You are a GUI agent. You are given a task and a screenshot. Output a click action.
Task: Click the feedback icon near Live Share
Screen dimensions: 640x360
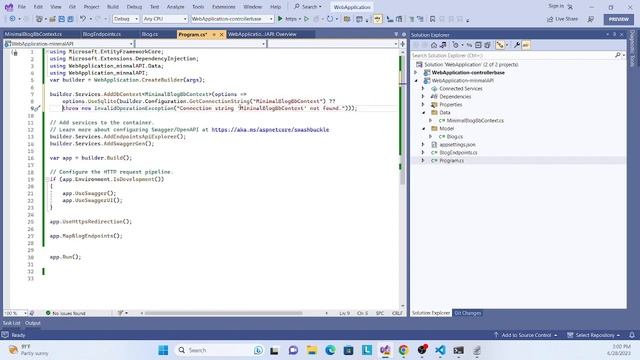[591, 19]
